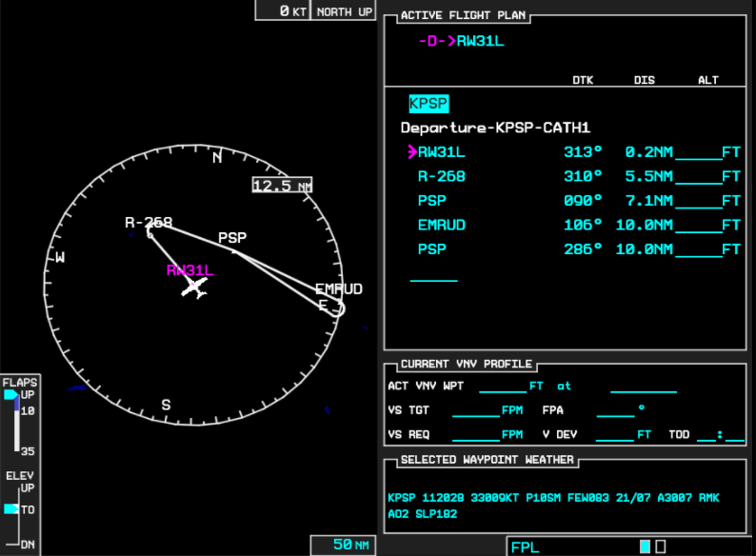Click the EMRUD waypoint label on the map
The width and height of the screenshot is (756, 556).
point(338,288)
